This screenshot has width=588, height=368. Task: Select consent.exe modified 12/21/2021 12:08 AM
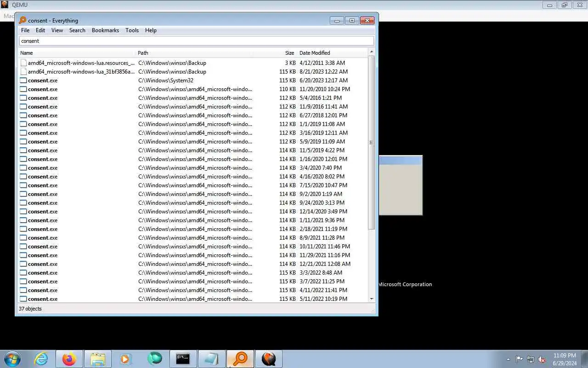193,264
